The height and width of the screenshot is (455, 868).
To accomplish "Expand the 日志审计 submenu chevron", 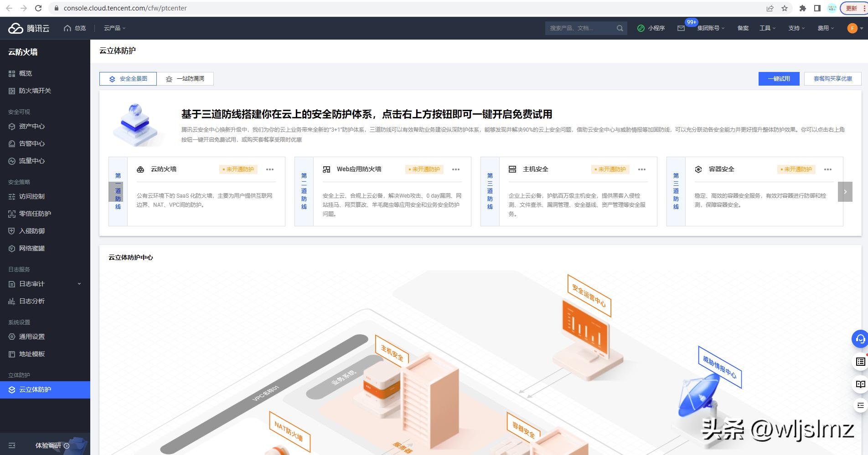I will [79, 284].
